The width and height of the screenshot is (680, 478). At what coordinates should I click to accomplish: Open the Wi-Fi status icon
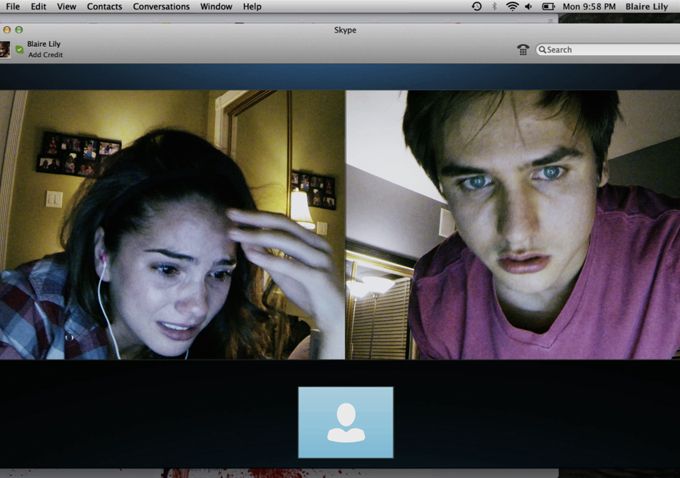pos(512,7)
